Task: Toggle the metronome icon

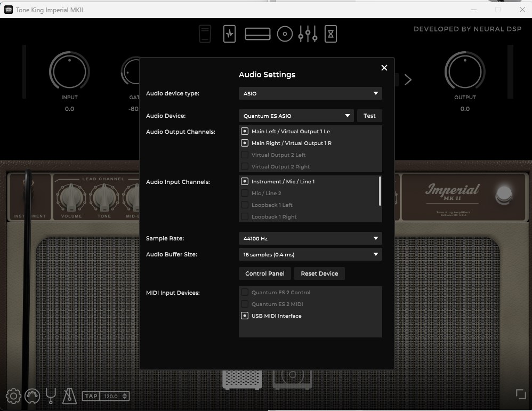Action: tap(69, 396)
